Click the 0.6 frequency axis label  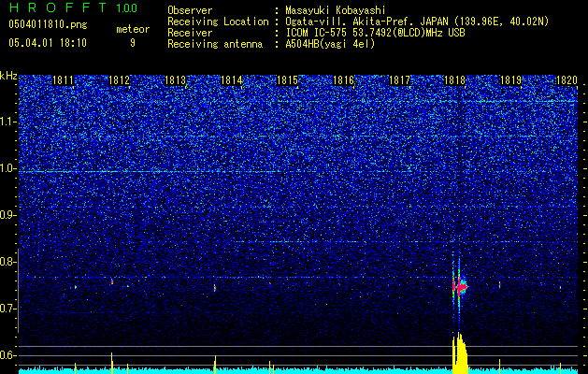click(x=7, y=355)
